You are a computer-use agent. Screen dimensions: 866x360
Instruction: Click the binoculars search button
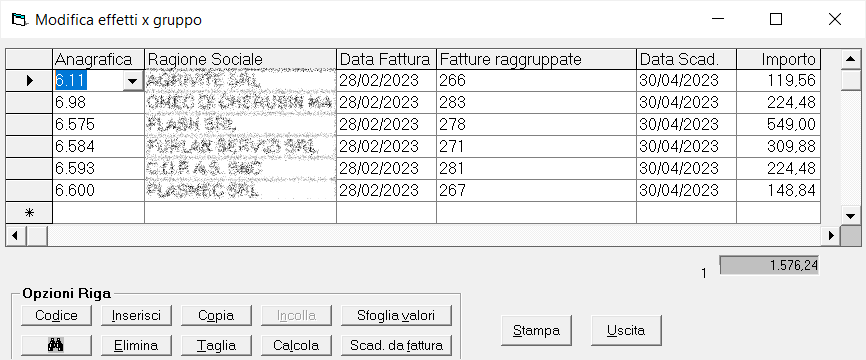pyautogui.click(x=56, y=346)
